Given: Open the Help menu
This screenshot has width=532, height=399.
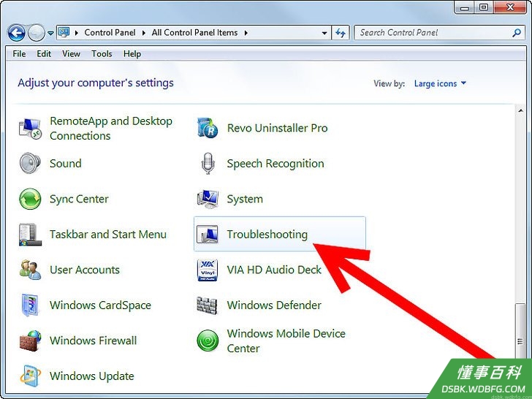Looking at the screenshot, I should (x=132, y=54).
